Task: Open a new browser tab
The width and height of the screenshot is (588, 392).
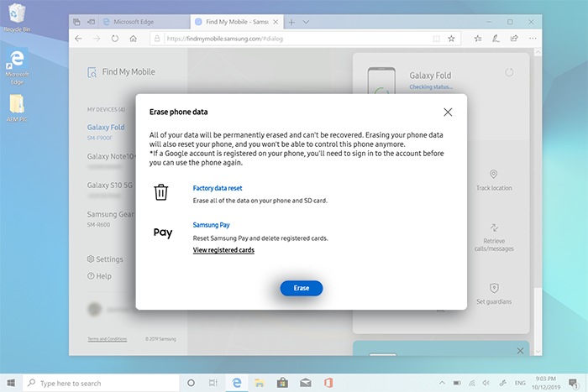Action: (291, 22)
